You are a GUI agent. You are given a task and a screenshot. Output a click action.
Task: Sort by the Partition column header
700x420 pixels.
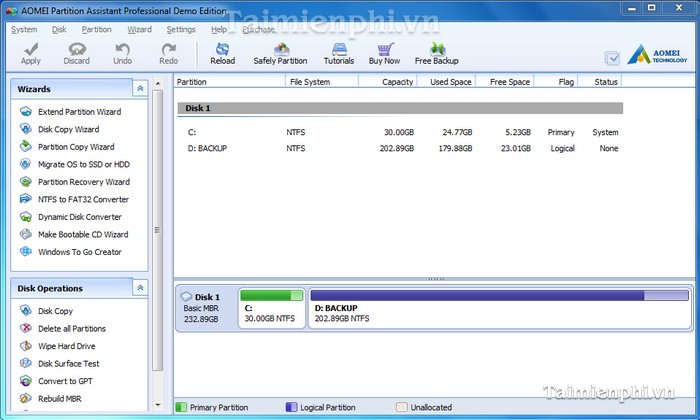229,82
